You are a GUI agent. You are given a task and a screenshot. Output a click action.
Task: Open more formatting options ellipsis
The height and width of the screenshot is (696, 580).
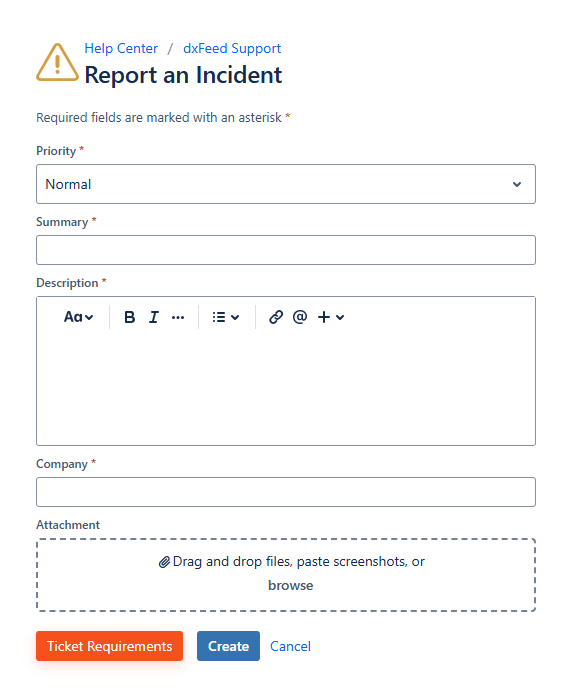click(178, 317)
